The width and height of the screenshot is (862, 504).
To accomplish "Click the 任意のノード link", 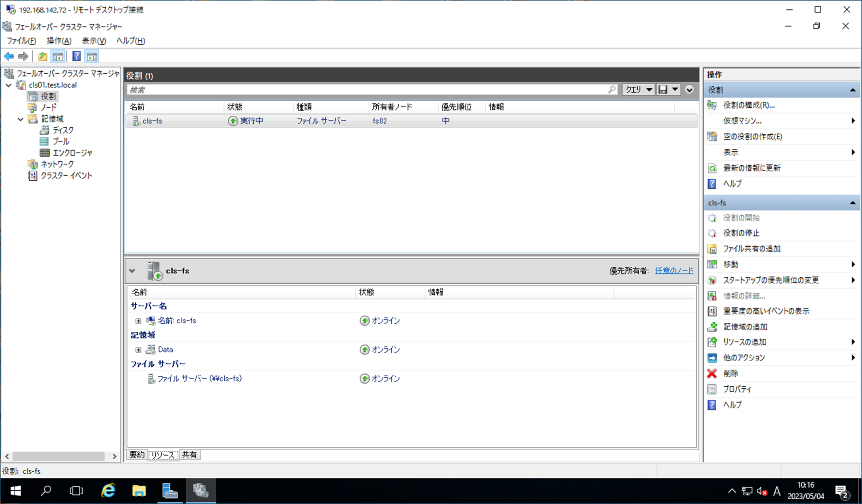I will coord(674,271).
